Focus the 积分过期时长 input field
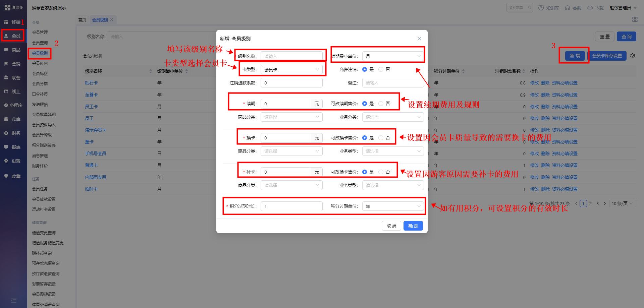This screenshot has width=644, height=308. [291, 206]
